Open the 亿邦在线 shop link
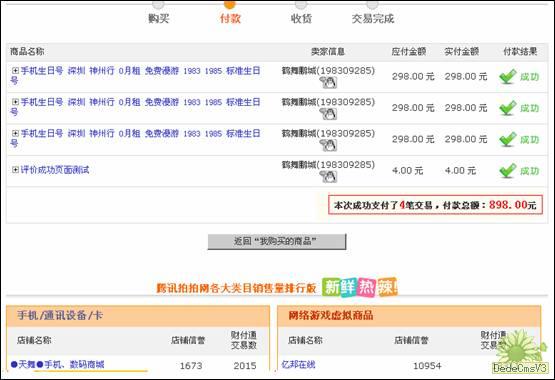 pos(298,364)
